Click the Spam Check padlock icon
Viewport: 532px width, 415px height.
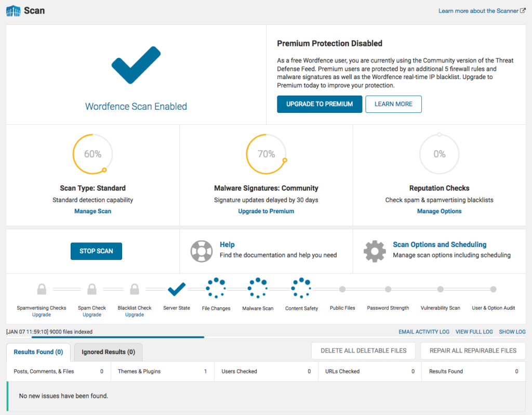(92, 289)
